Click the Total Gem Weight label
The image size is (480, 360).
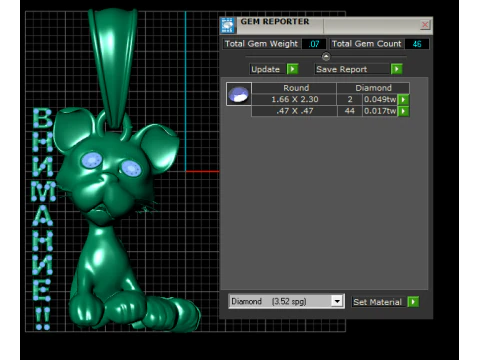point(261,44)
